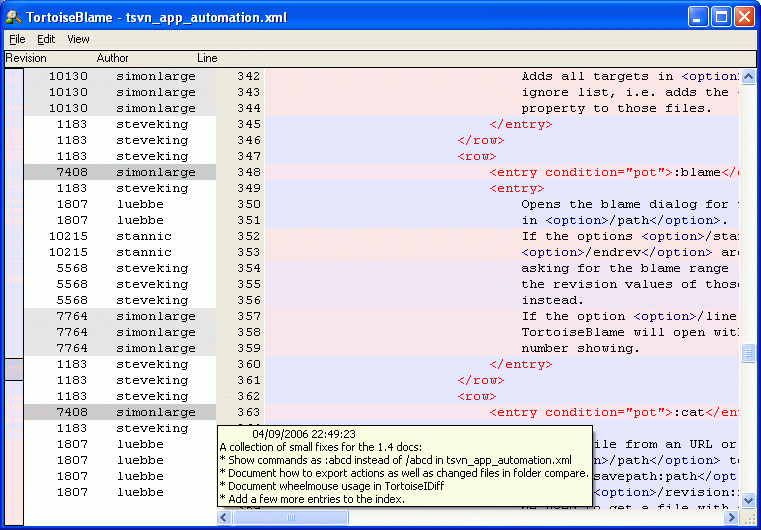Open the View menu
Image resolution: width=761 pixels, height=530 pixels.
click(78, 39)
